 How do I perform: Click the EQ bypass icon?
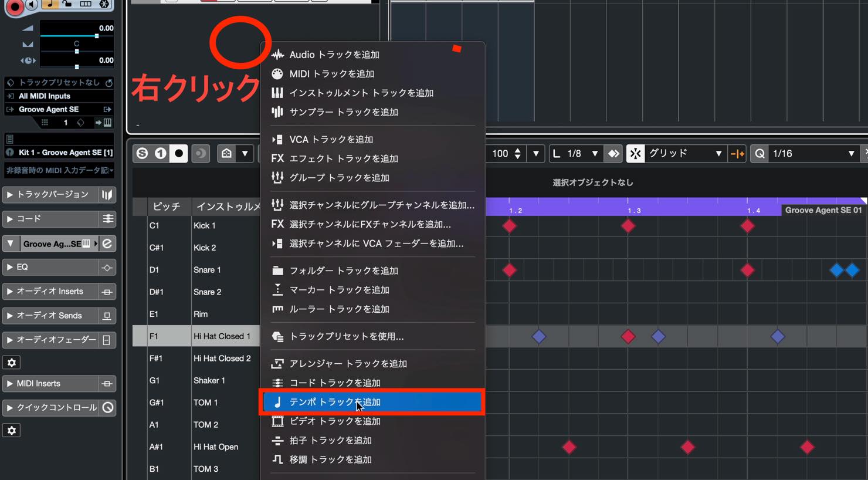click(x=107, y=268)
